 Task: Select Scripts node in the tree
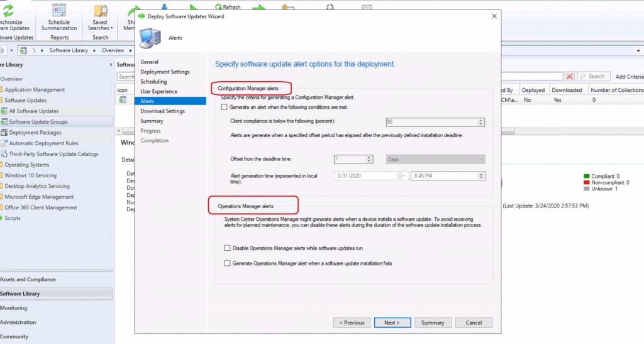(x=13, y=218)
